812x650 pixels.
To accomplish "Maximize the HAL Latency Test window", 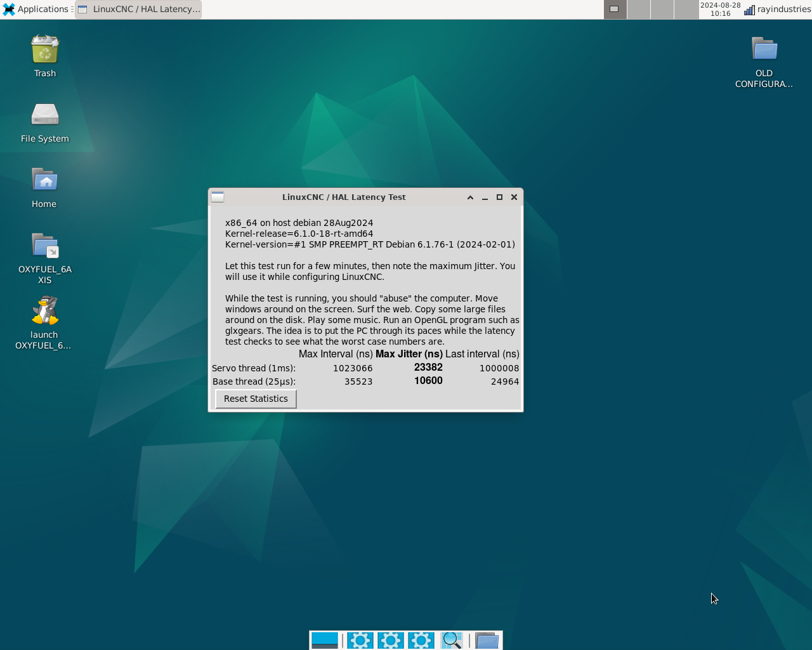I will (499, 197).
